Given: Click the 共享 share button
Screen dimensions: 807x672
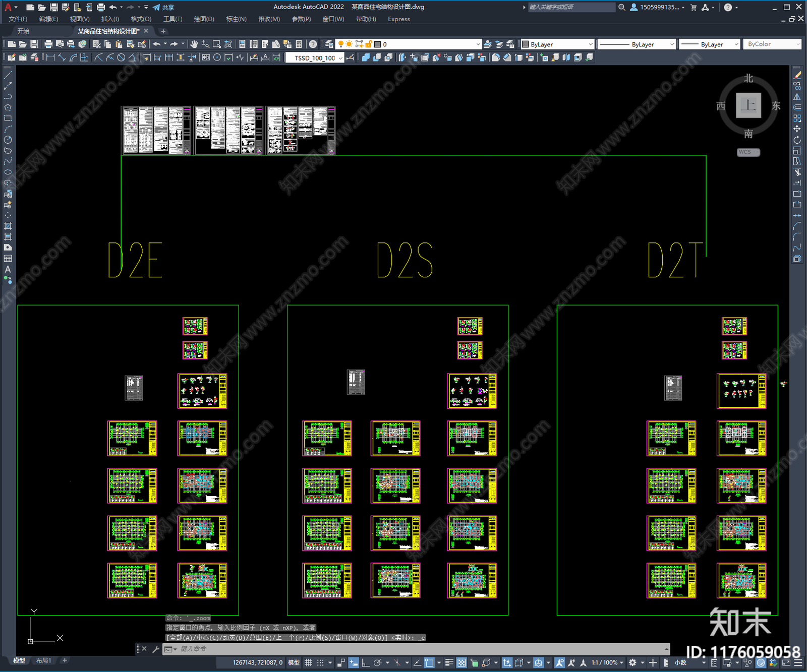Looking at the screenshot, I should (x=163, y=7).
